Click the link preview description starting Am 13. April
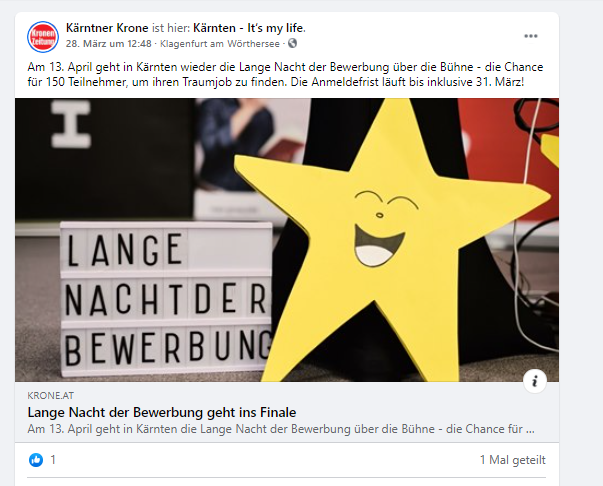The image size is (603, 486). (x=281, y=429)
